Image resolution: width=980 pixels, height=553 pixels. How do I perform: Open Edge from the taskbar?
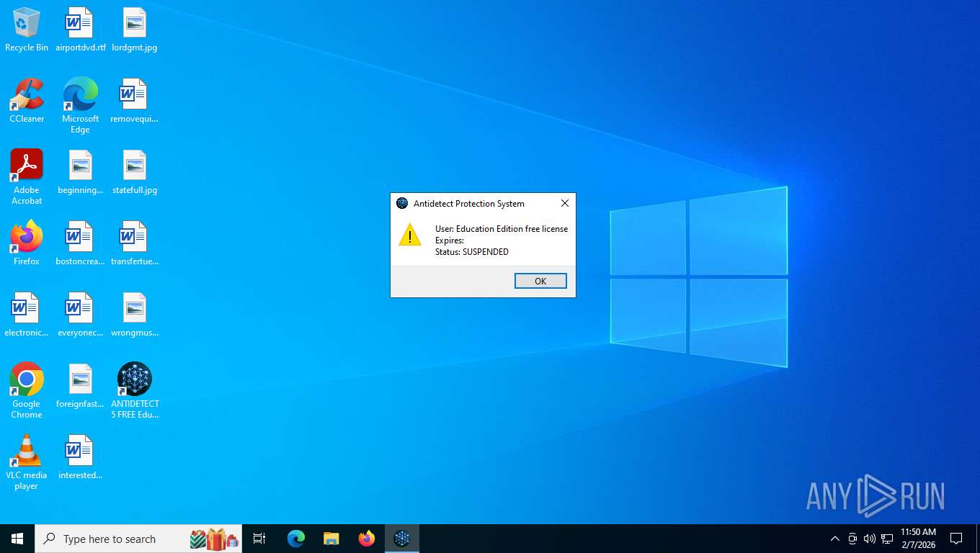tap(296, 539)
